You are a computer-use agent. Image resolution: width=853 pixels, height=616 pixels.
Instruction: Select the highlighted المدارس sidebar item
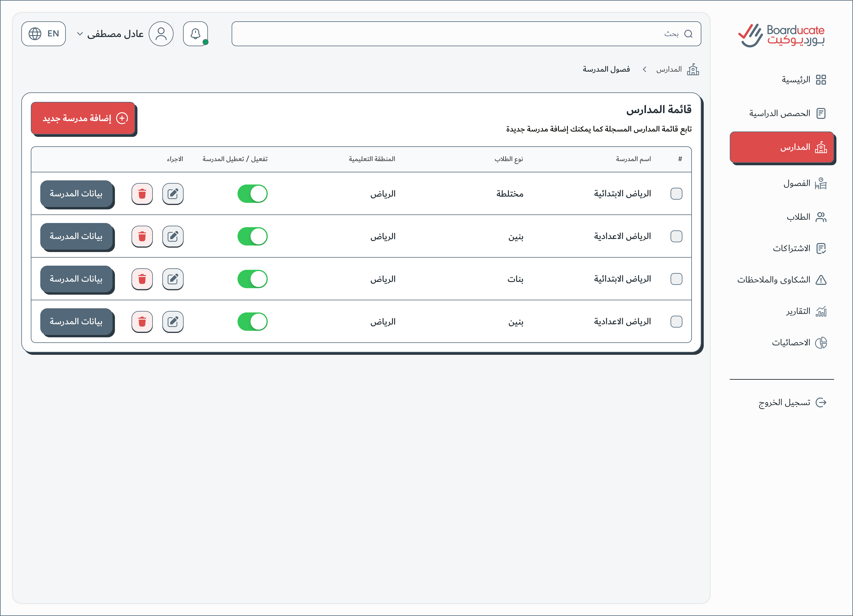(x=782, y=147)
